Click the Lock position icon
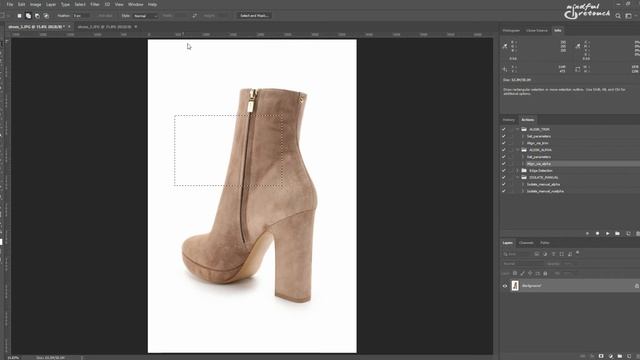This screenshot has width=640, height=360. [x=530, y=273]
